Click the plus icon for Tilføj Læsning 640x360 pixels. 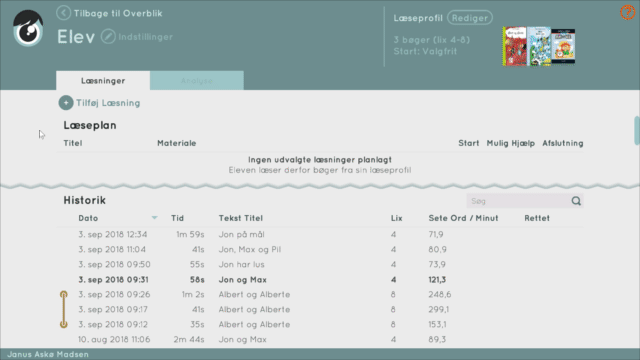(x=66, y=103)
